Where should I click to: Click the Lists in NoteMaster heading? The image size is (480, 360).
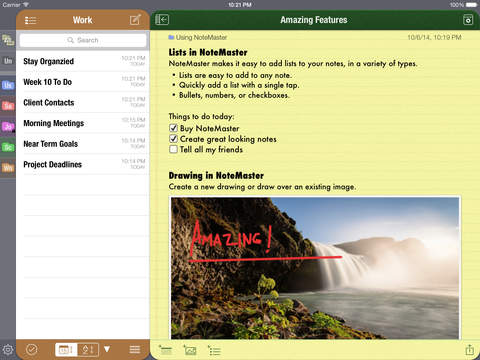[208, 52]
